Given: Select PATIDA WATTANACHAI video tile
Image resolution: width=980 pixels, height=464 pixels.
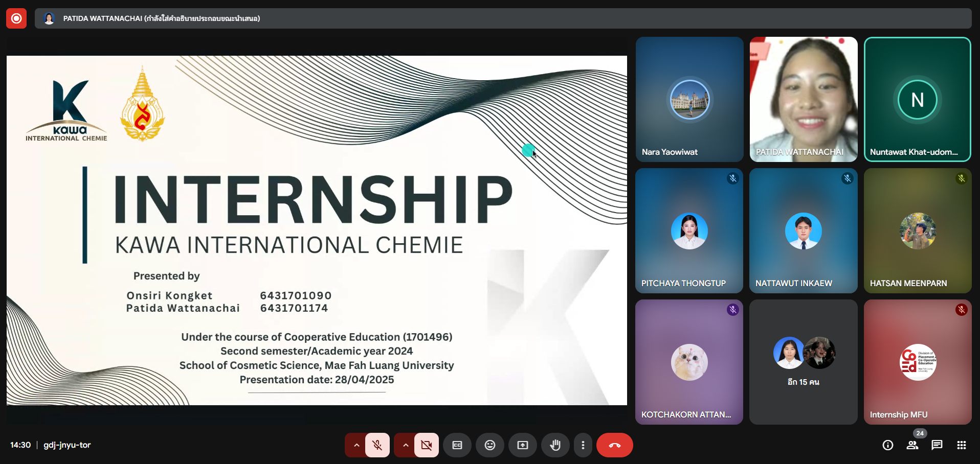Looking at the screenshot, I should 804,99.
